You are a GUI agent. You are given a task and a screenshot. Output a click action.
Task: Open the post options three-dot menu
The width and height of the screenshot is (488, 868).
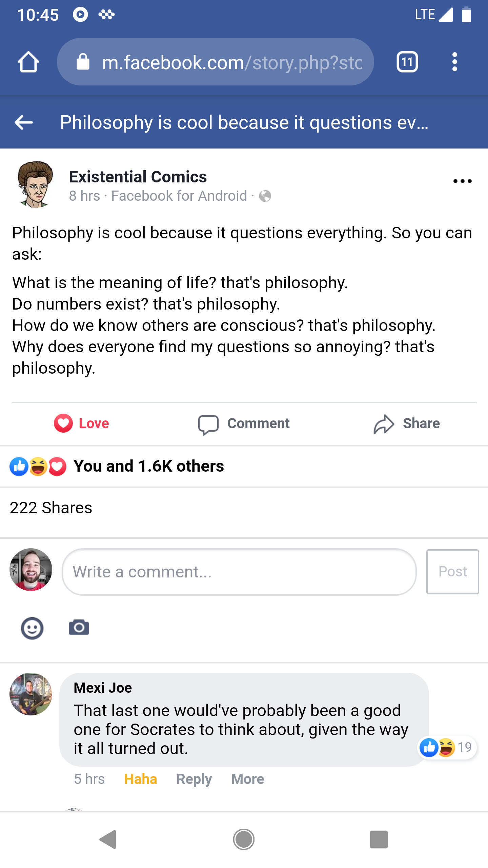[462, 181]
